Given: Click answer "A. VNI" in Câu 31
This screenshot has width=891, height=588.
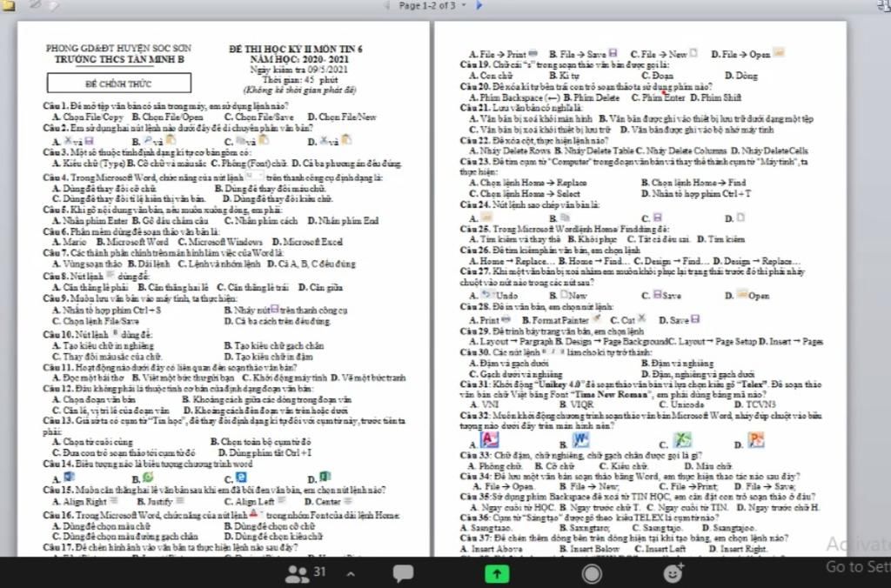Looking at the screenshot, I should point(484,404).
